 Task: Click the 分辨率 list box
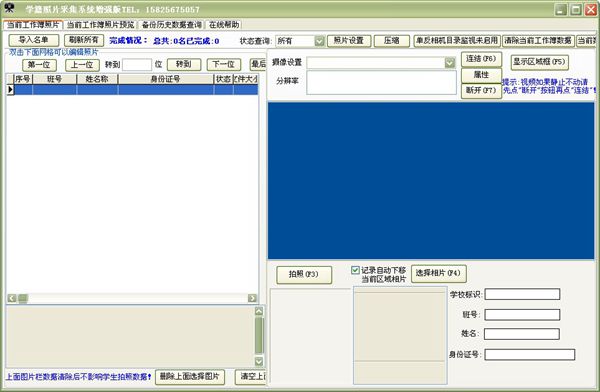382,82
